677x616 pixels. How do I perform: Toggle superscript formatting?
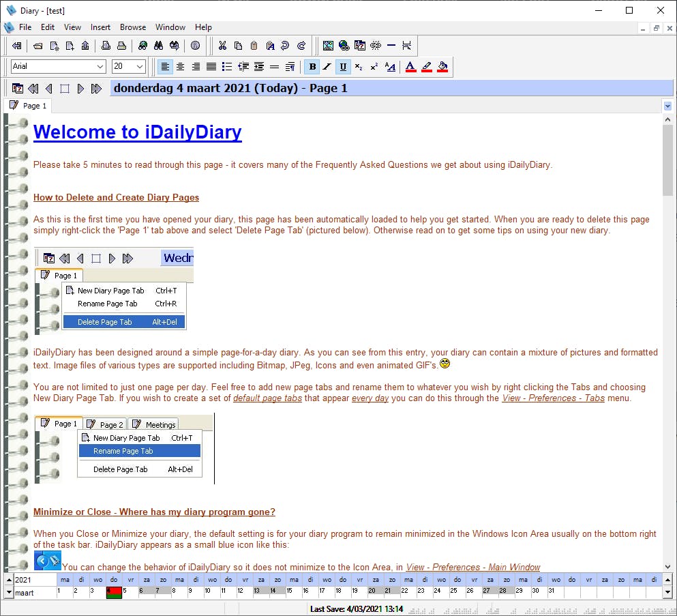point(374,67)
